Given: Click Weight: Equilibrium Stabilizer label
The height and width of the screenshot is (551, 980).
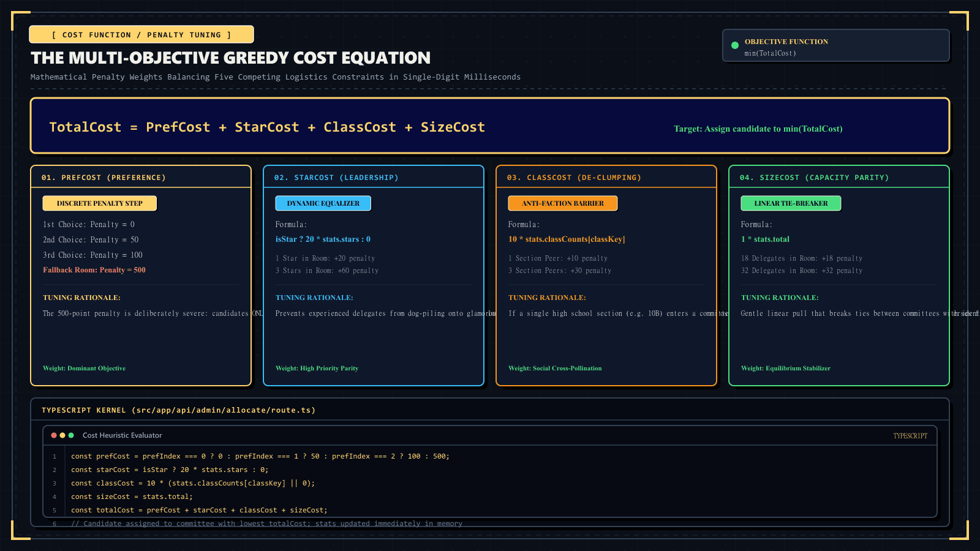Looking at the screenshot, I should (786, 369).
